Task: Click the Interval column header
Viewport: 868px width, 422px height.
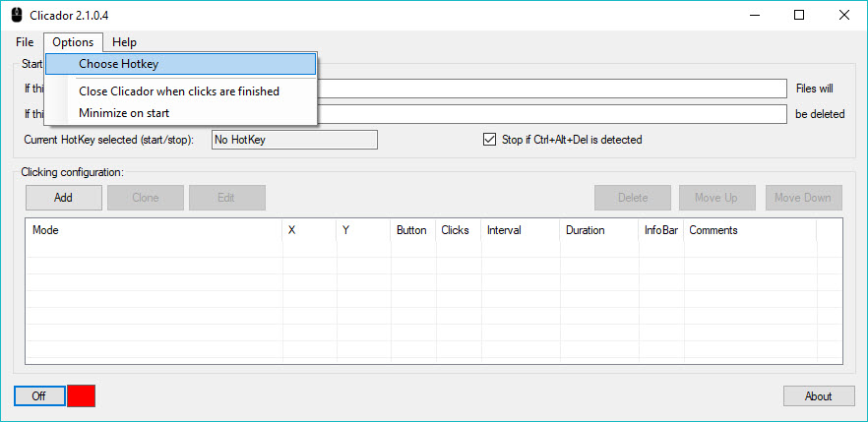Action: (521, 230)
